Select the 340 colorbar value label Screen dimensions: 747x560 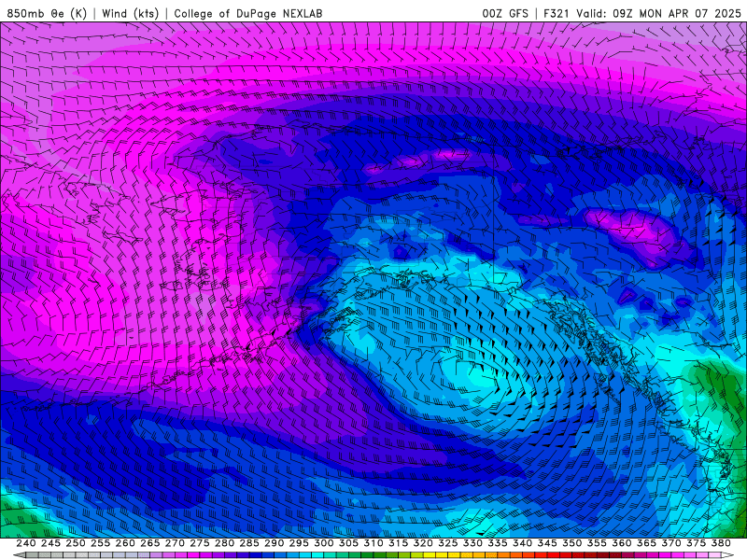pyautogui.click(x=522, y=543)
